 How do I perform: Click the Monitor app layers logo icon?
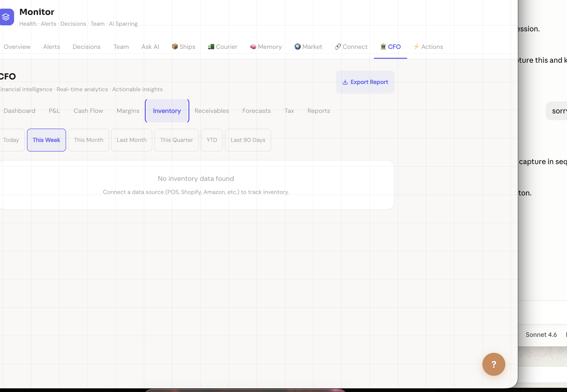point(6,17)
